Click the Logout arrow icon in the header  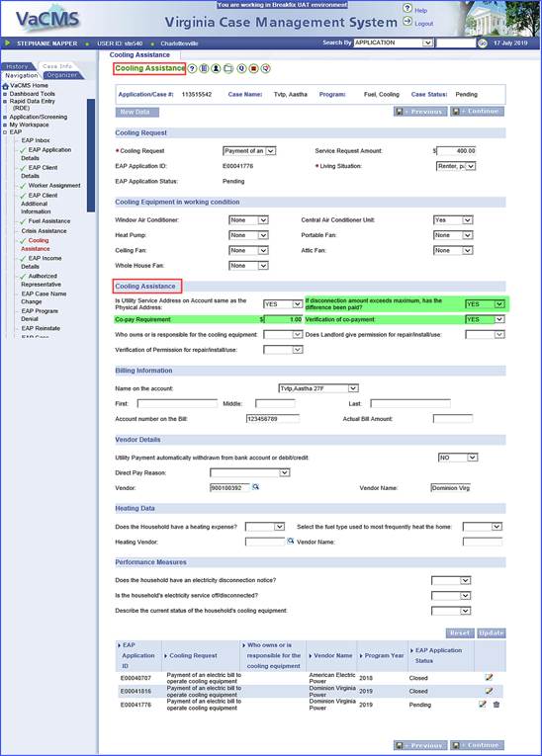pyautogui.click(x=407, y=22)
